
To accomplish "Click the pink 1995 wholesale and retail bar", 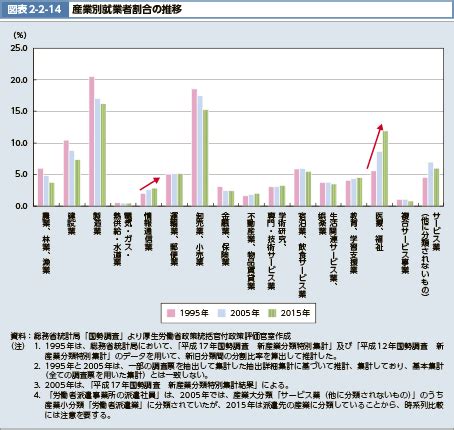I will click(x=194, y=147).
